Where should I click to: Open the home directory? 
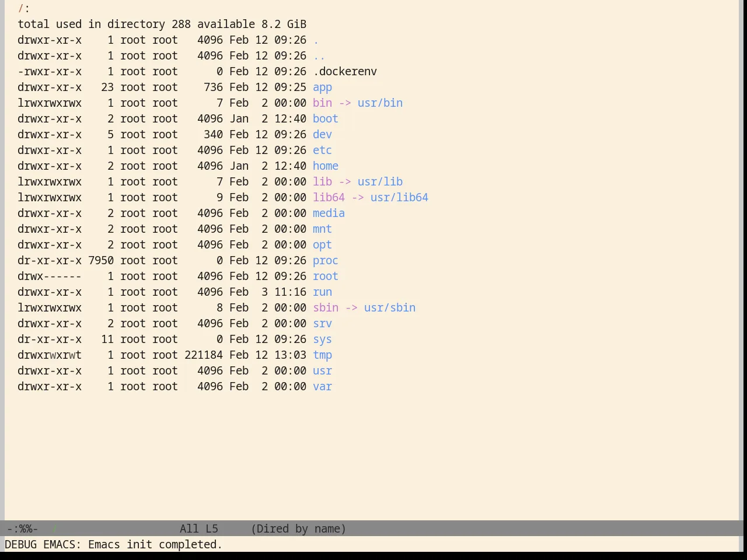tap(326, 166)
